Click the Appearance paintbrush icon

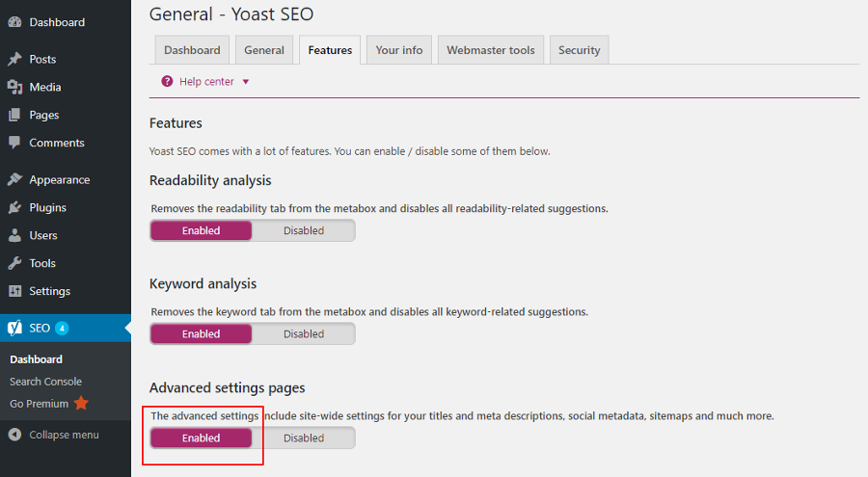14,179
